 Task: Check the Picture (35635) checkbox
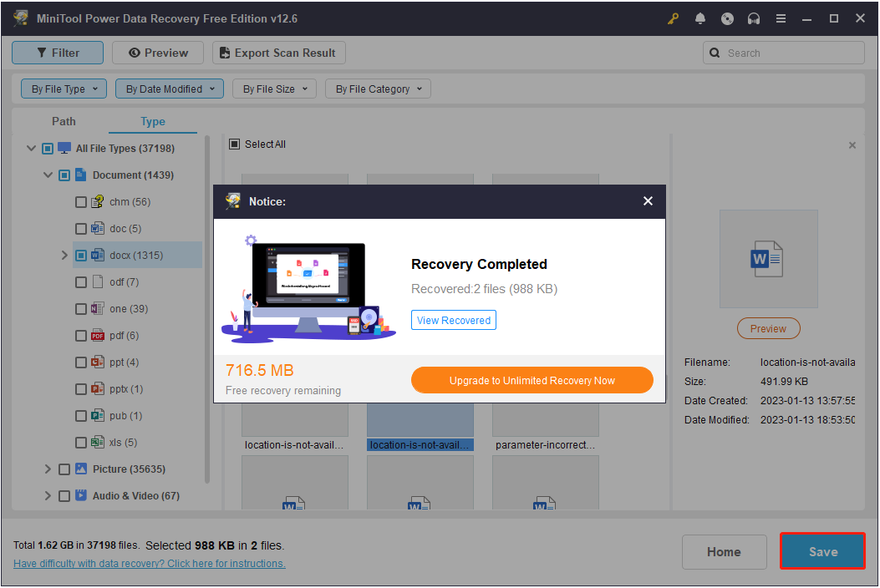tap(64, 469)
